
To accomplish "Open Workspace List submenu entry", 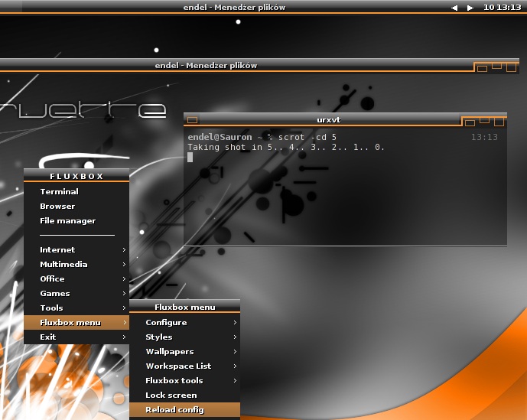I will point(184,366).
